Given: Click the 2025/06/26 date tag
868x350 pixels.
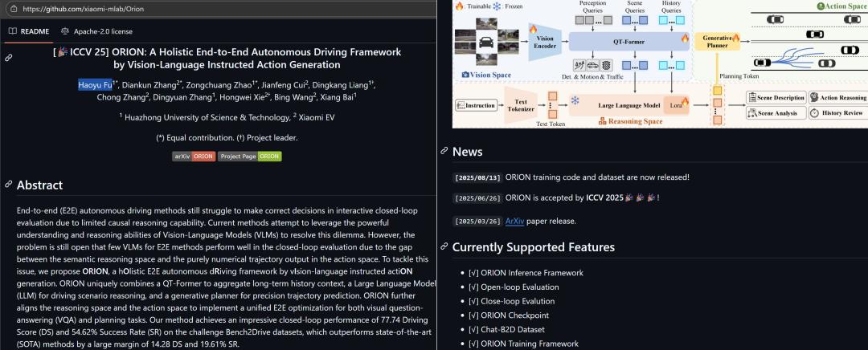Looking at the screenshot, I should pos(477,198).
